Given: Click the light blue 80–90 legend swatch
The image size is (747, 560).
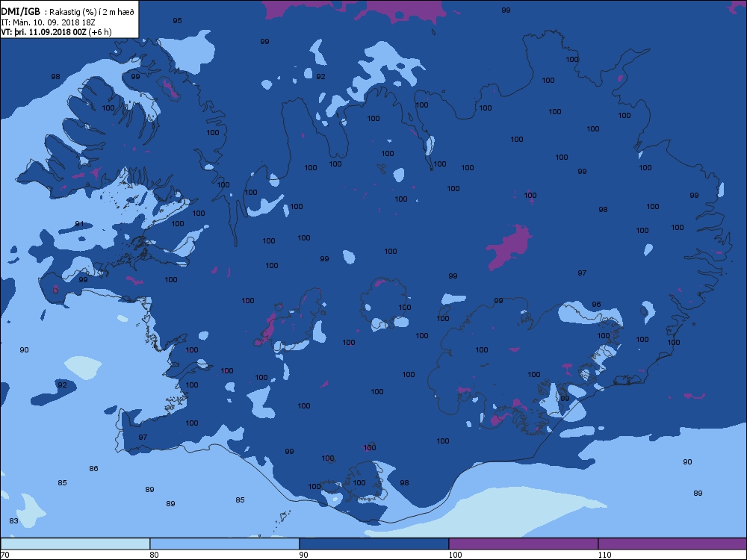Looking at the screenshot, I should (x=224, y=544).
